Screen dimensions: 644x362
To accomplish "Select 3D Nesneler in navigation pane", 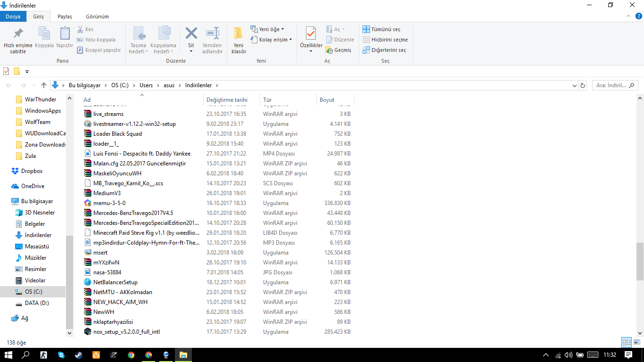I will point(40,213).
